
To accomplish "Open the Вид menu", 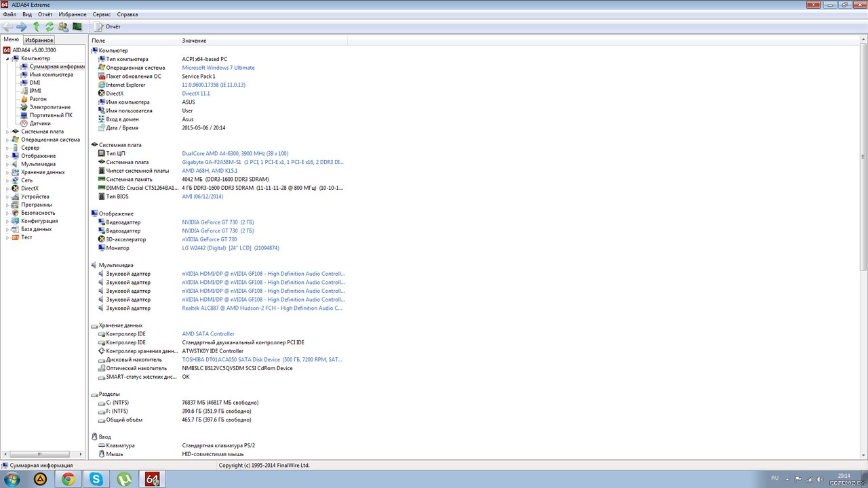I will point(27,14).
